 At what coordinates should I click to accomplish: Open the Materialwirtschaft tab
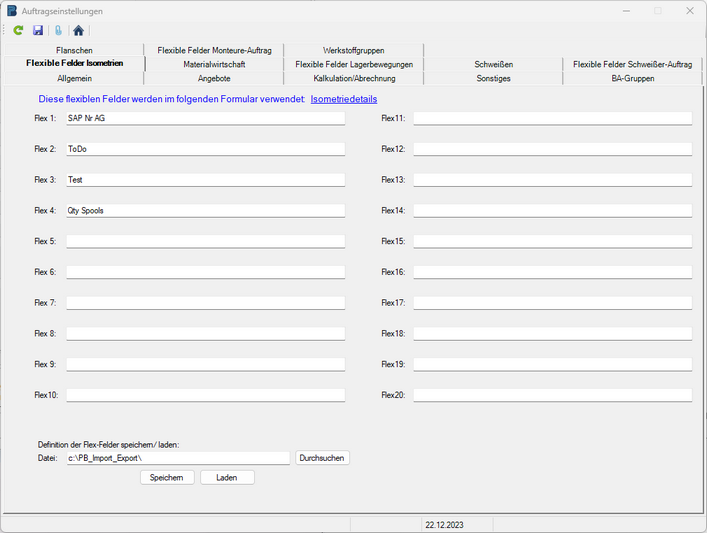pos(214,64)
